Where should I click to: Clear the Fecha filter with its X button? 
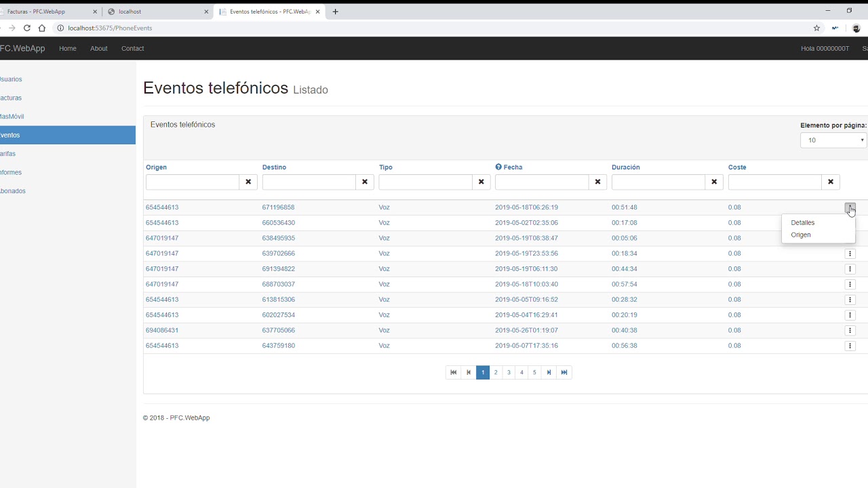pos(597,182)
